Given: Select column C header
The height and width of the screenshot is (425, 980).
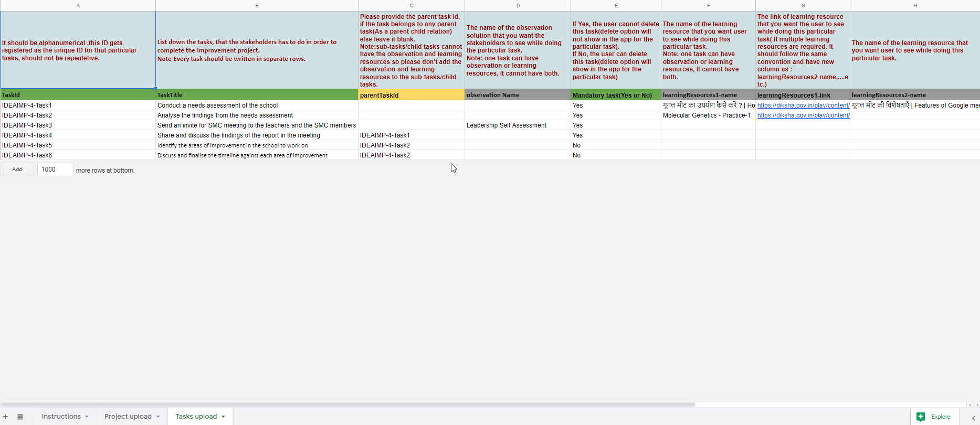Looking at the screenshot, I should click(412, 5).
